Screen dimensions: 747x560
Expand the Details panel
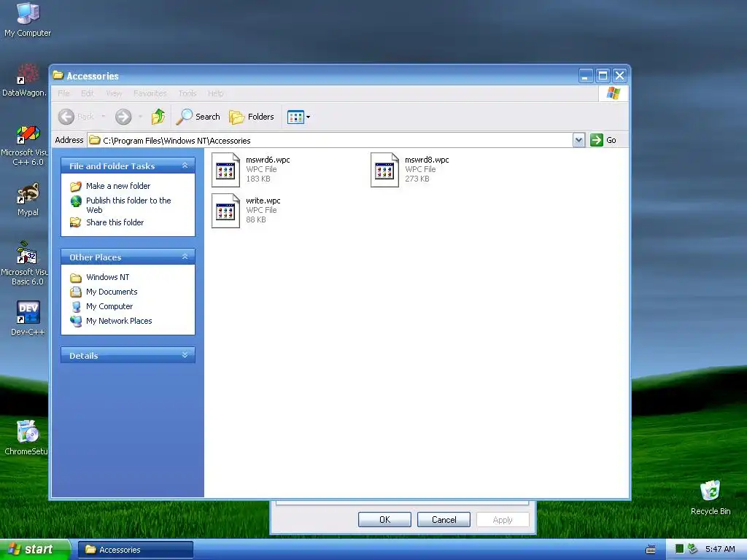(185, 355)
